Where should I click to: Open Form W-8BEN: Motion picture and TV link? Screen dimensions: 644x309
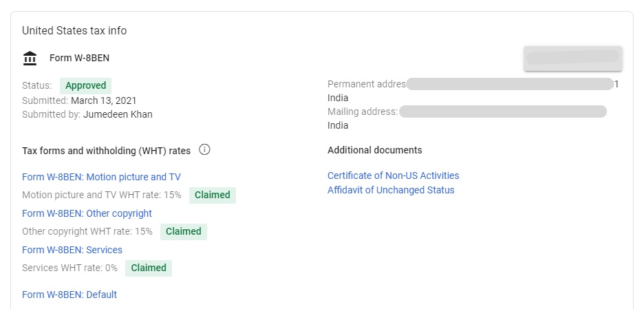point(101,177)
